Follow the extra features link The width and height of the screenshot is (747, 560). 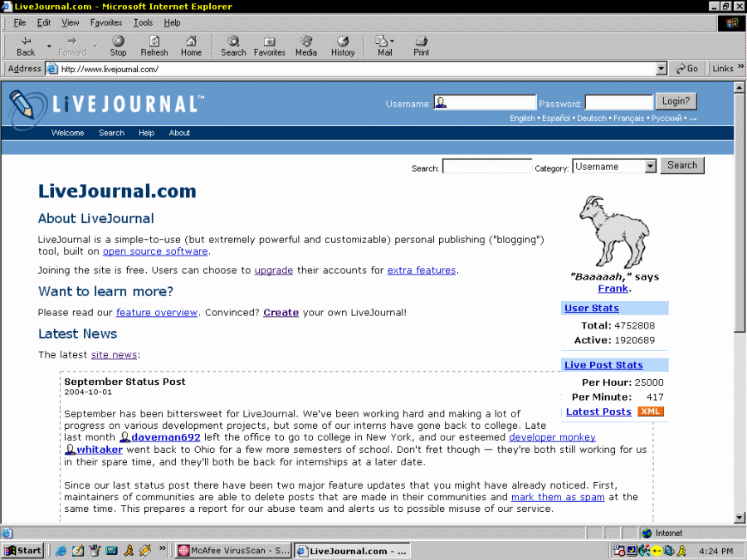click(x=422, y=270)
